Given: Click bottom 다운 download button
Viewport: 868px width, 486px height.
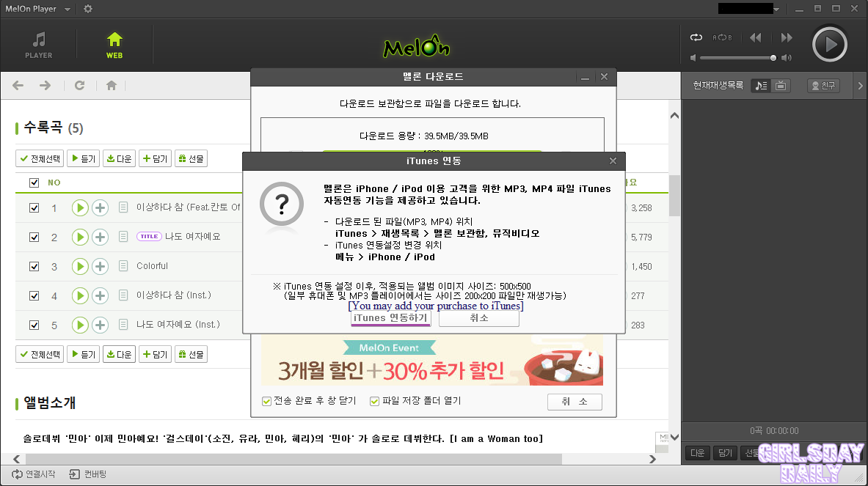Looking at the screenshot, I should (x=119, y=354).
